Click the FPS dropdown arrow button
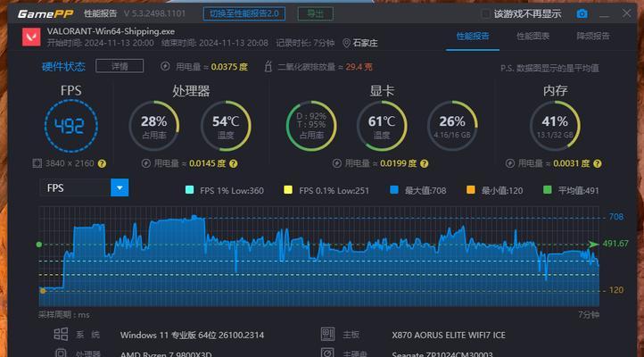644x357 pixels. tap(120, 187)
